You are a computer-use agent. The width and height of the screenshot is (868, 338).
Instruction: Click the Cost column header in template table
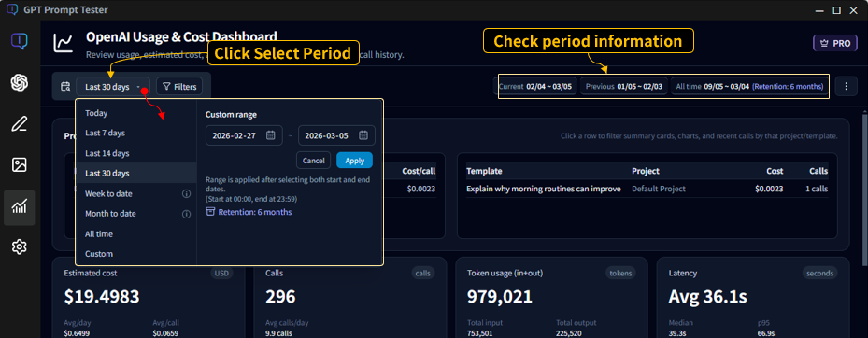click(775, 171)
